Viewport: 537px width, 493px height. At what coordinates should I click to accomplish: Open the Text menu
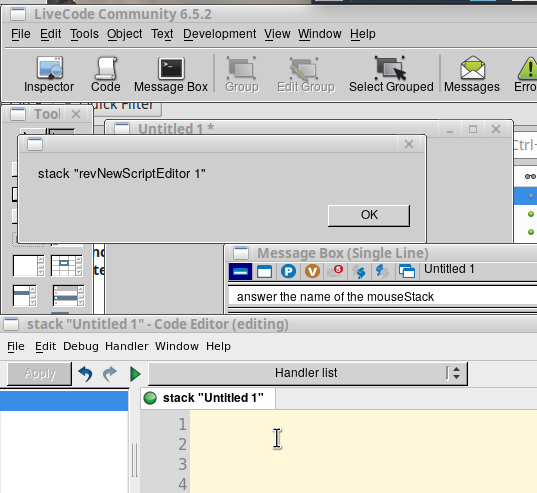tap(162, 34)
